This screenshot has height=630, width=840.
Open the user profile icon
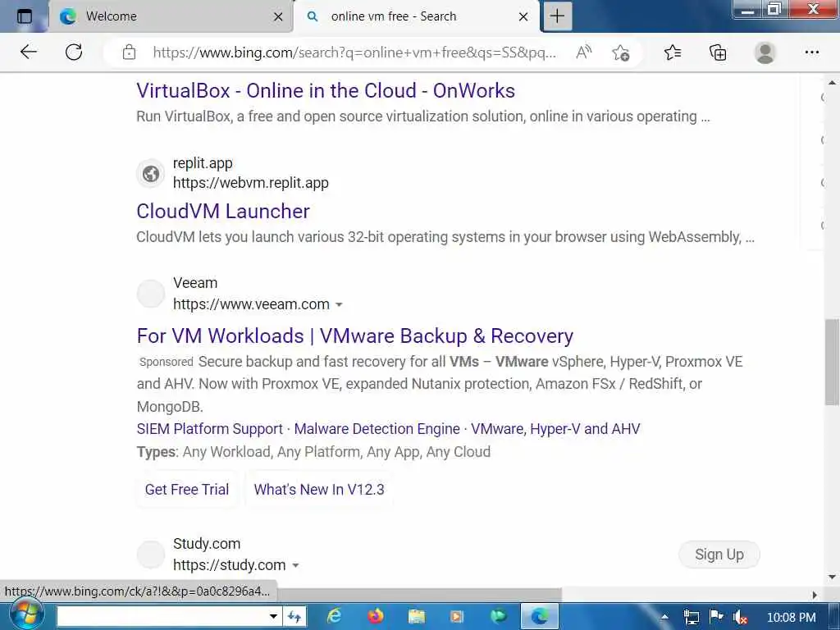765,52
